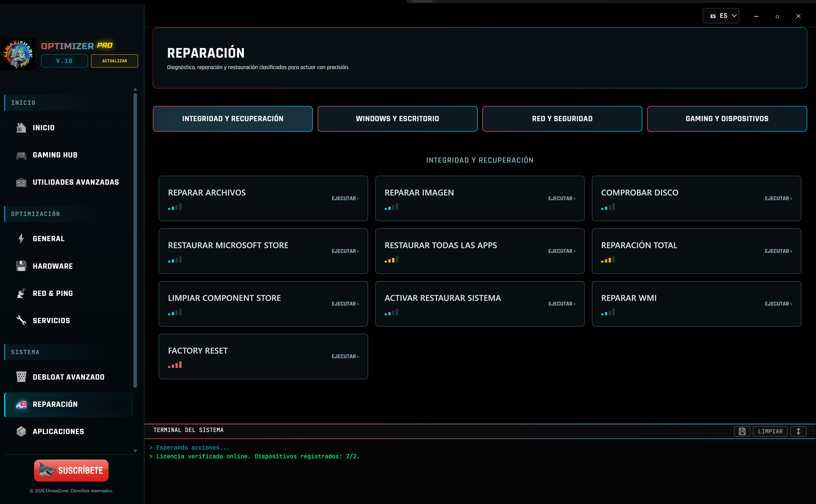Click the Optimización section header

coord(36,214)
